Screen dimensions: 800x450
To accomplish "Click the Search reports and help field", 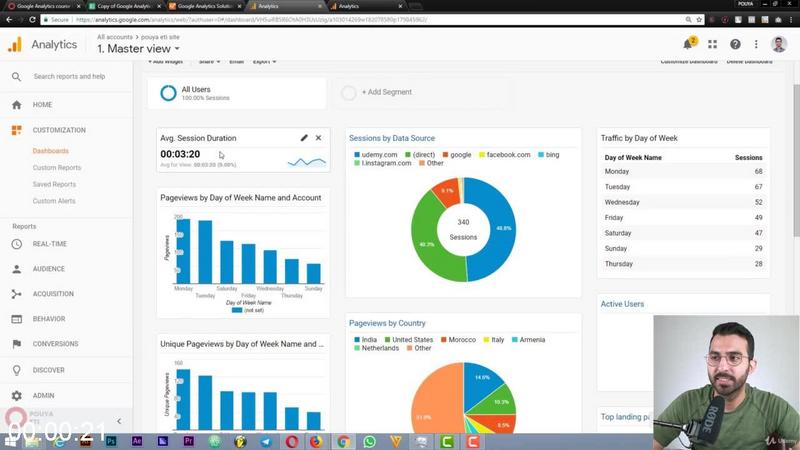I will coord(69,77).
